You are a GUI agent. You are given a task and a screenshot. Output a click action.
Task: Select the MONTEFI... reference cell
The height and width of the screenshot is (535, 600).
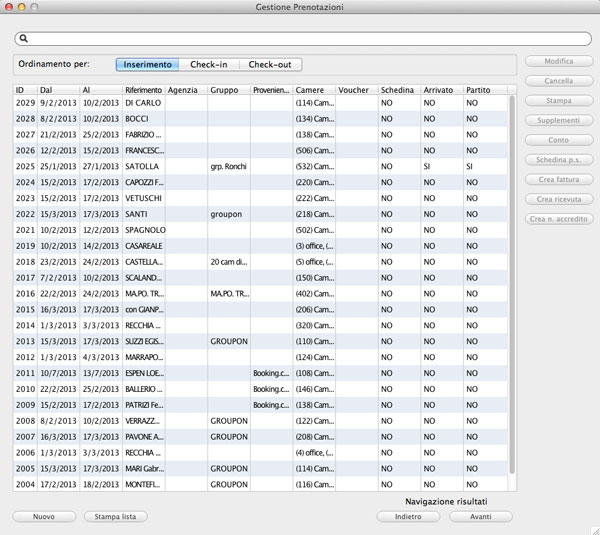[x=144, y=484]
